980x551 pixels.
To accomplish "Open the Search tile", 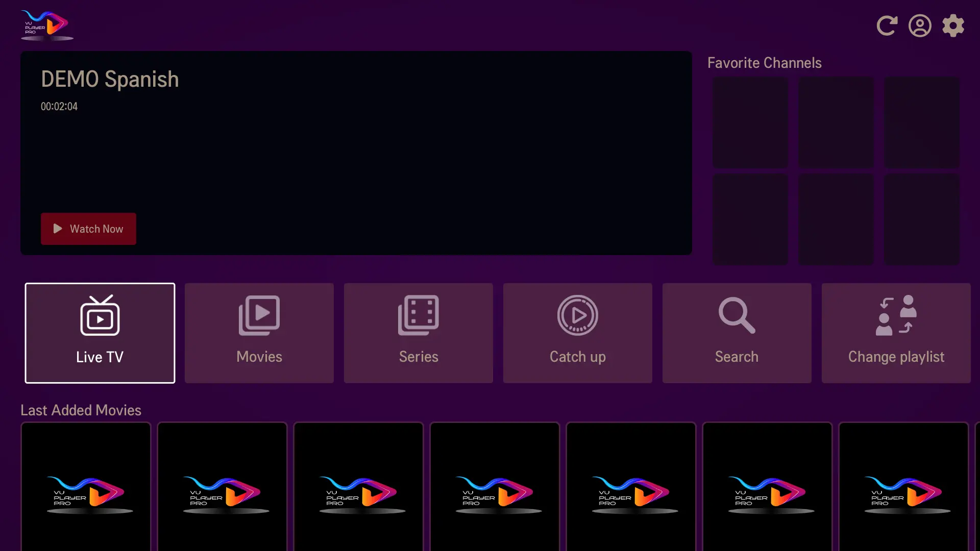I will coord(737,333).
